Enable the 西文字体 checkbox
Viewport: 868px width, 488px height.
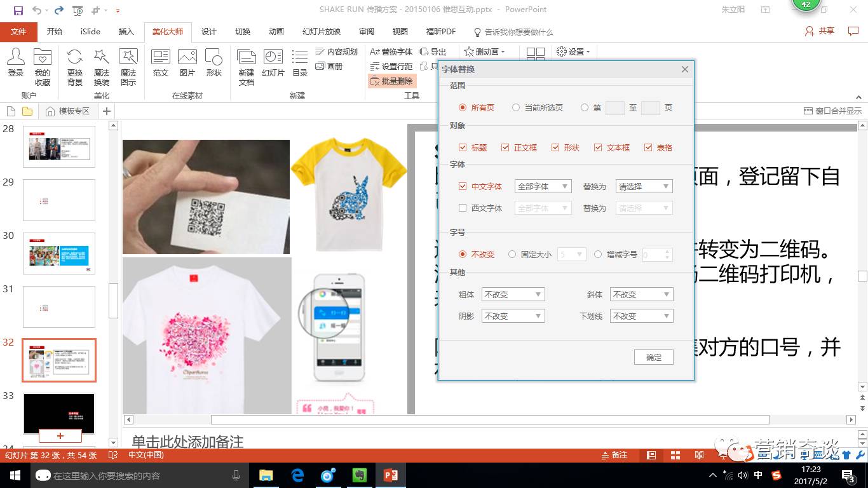463,208
